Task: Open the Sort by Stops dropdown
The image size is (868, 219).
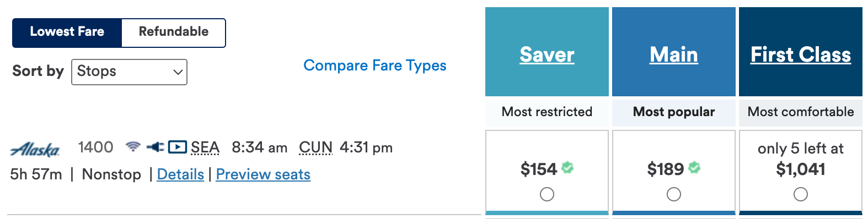Action: tap(129, 72)
